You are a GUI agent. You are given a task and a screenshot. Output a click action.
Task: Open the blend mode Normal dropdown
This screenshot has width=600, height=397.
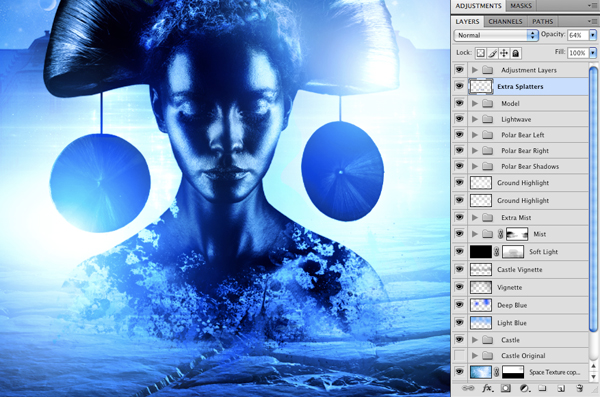(496, 35)
